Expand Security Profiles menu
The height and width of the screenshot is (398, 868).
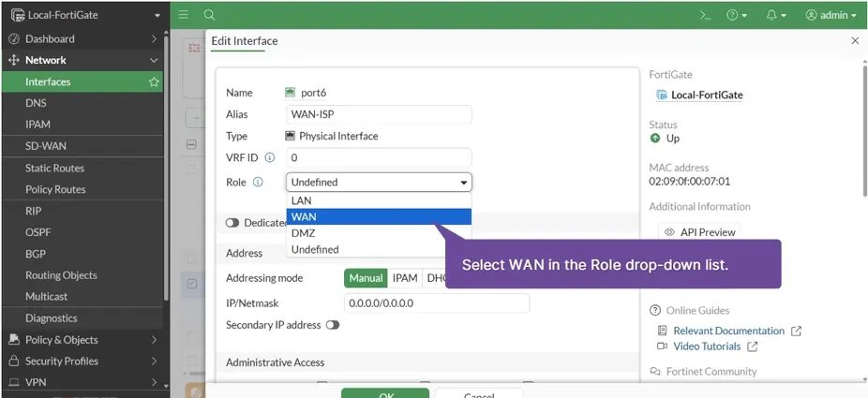pos(83,361)
